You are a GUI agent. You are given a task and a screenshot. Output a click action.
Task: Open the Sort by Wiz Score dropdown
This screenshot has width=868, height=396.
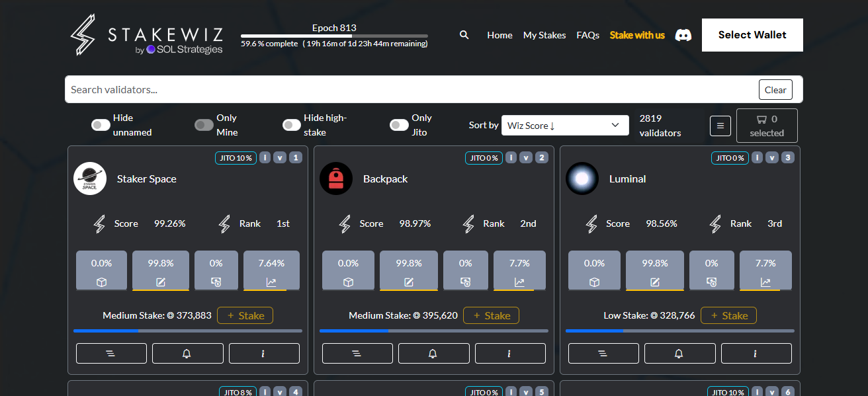pyautogui.click(x=565, y=125)
